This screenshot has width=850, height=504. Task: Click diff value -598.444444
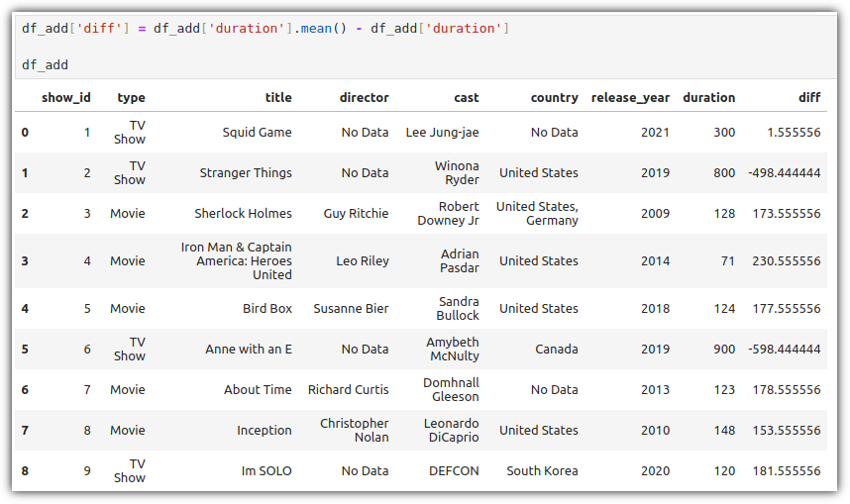[785, 349]
